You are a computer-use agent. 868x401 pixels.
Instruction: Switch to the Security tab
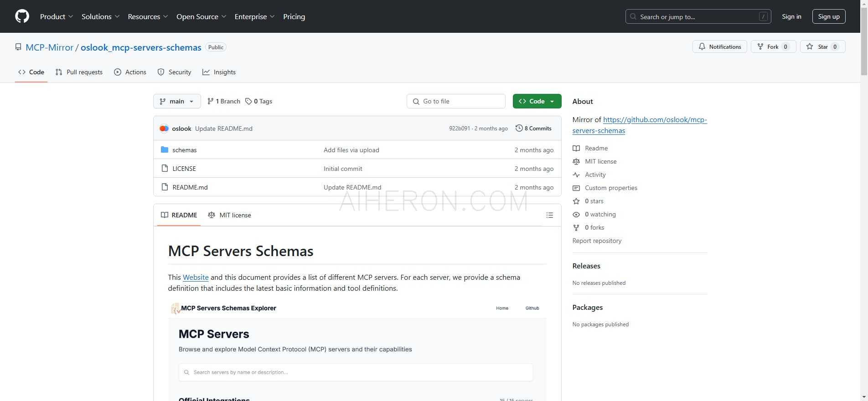pyautogui.click(x=174, y=72)
